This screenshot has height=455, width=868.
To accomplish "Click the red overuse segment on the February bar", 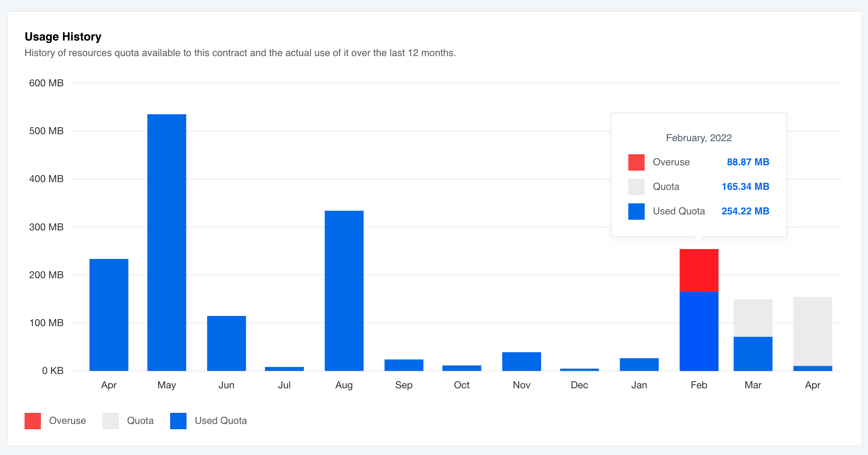I will tap(699, 270).
